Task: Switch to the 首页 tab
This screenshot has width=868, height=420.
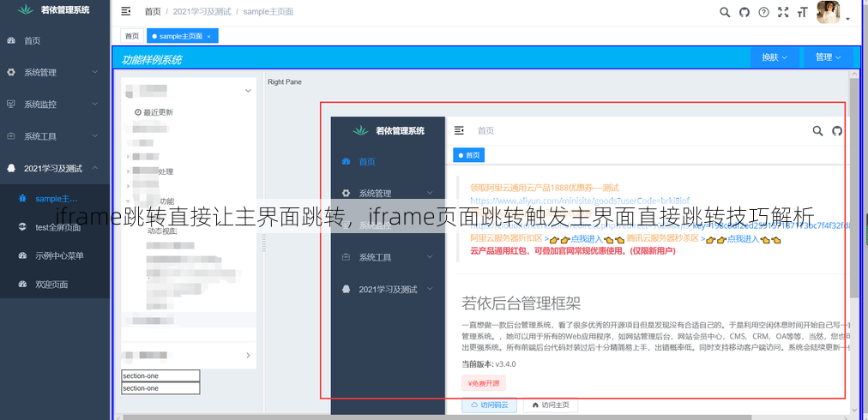Action: [132, 36]
